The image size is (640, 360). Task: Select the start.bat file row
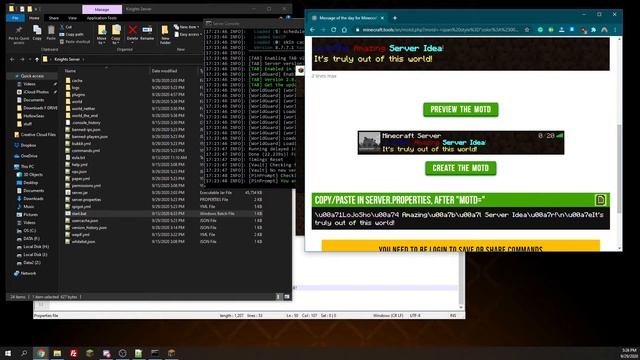point(163,213)
